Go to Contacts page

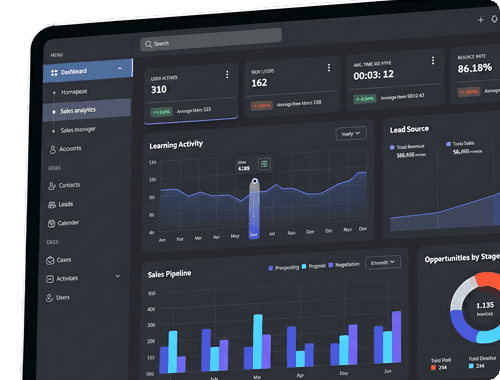pos(69,185)
